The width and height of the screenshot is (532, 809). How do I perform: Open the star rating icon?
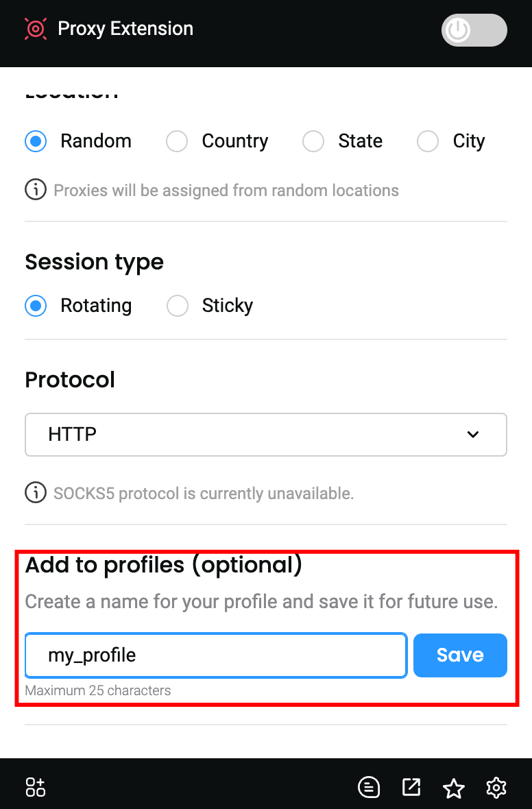coord(454,786)
